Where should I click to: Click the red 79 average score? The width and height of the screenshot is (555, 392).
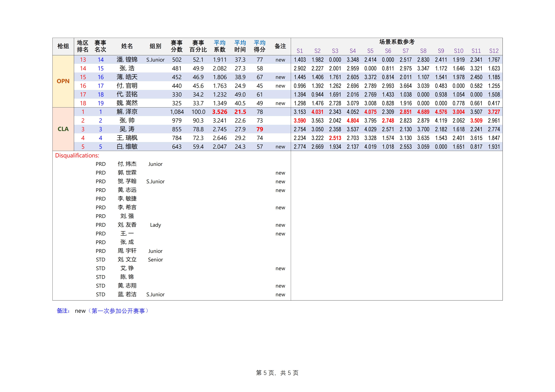pos(260,129)
